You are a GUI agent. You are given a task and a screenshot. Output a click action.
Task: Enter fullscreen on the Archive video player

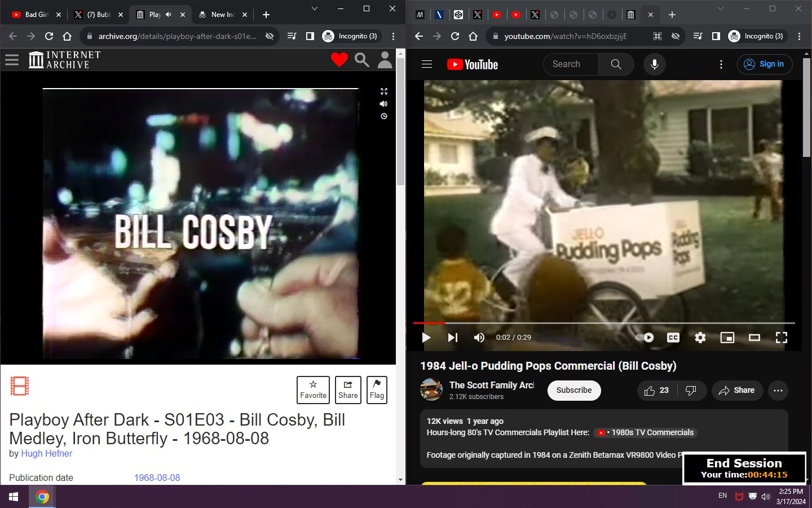384,91
